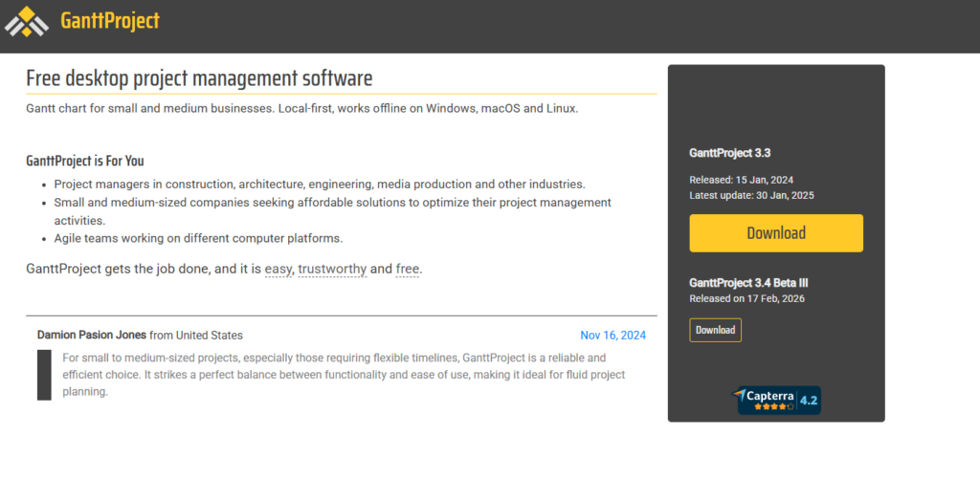Click the review quote about flexible timelines
Screen dimensions: 980x479
point(344,375)
